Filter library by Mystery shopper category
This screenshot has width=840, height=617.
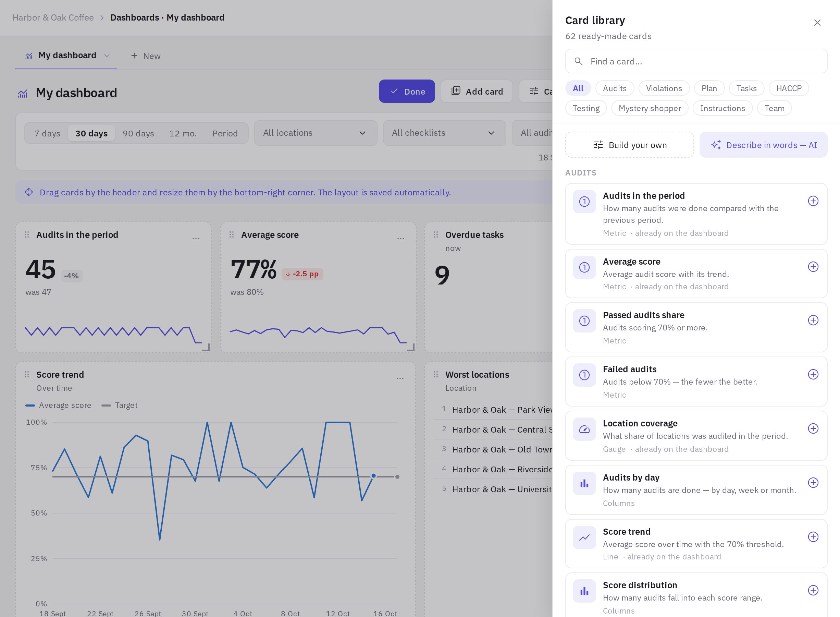[650, 108]
